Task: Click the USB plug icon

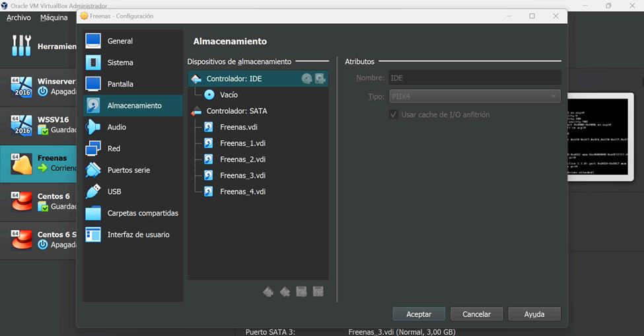Action: tap(93, 191)
